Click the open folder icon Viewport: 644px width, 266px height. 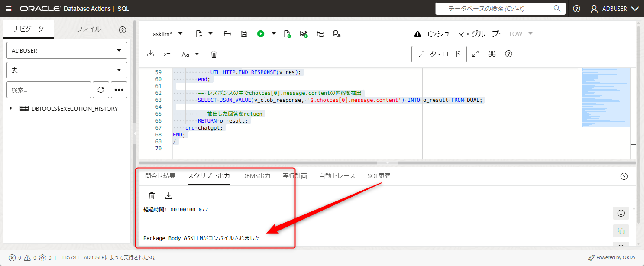point(227,34)
